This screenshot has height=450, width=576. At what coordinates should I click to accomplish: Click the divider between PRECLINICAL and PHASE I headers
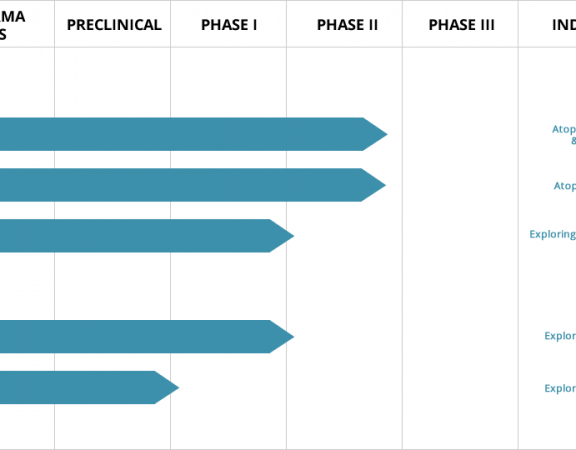(x=170, y=24)
